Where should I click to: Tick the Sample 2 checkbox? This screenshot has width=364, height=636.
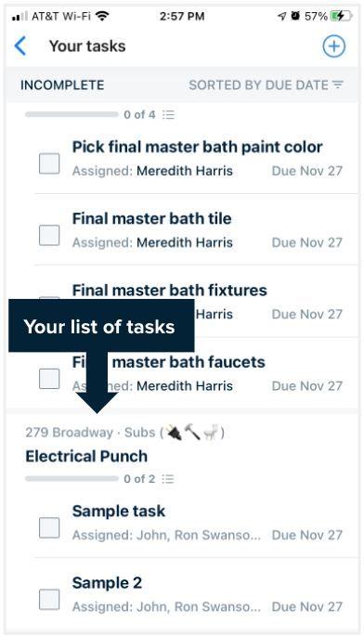click(49, 600)
